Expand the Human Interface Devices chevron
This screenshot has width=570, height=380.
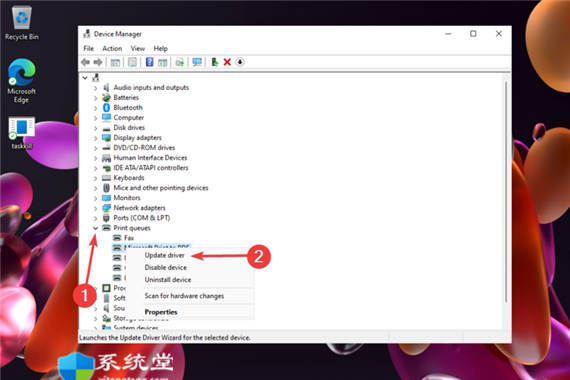click(95, 158)
